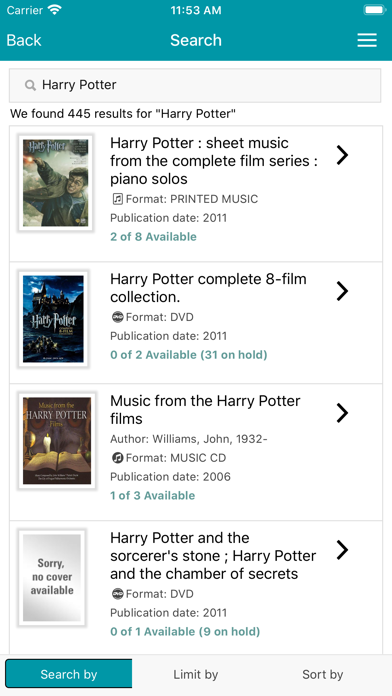Viewport: 392px width, 696px height.
Task: Open the Hogwarts castle DVD cover thumbnail
Action: point(53,319)
